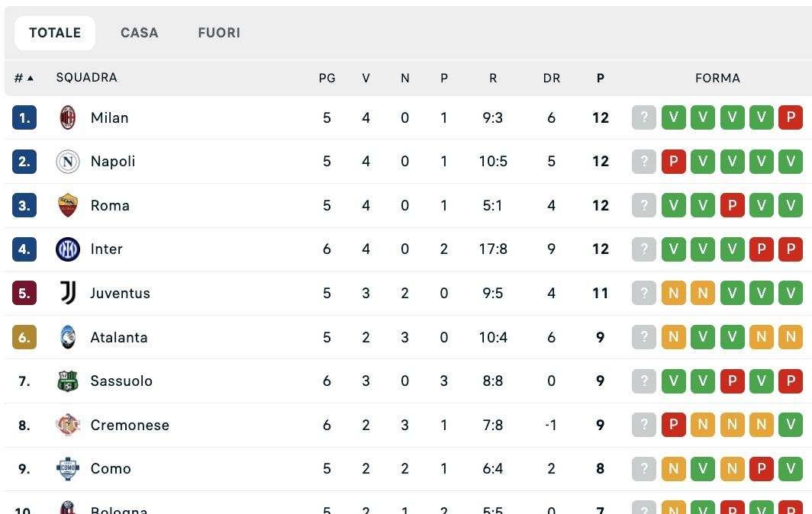This screenshot has height=514, width=812.
Task: Select the TOTALE tab
Action: (x=55, y=33)
